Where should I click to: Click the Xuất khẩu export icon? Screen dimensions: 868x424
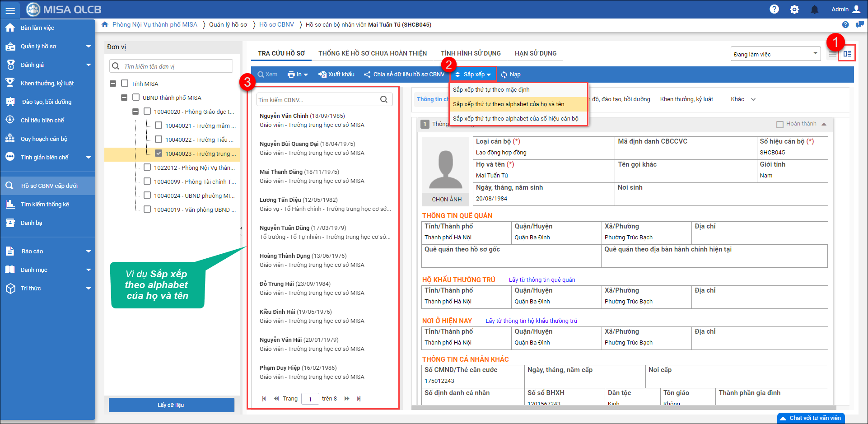322,75
